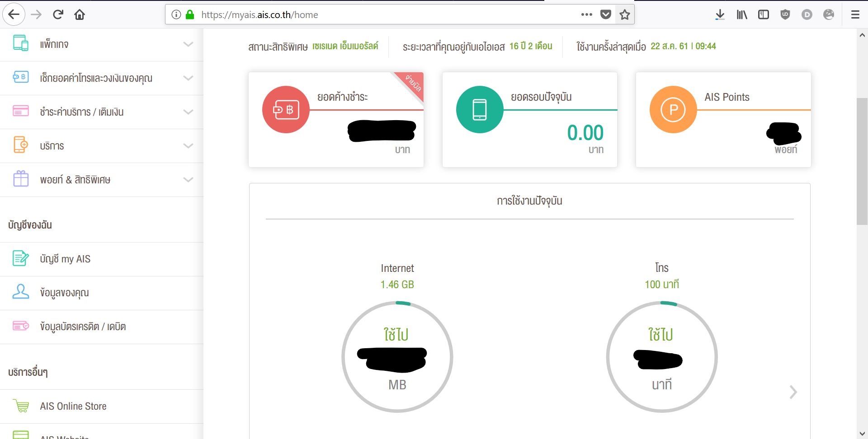
Task: Click the ยอดรอบปัจจุบัน card title
Action: 541,97
